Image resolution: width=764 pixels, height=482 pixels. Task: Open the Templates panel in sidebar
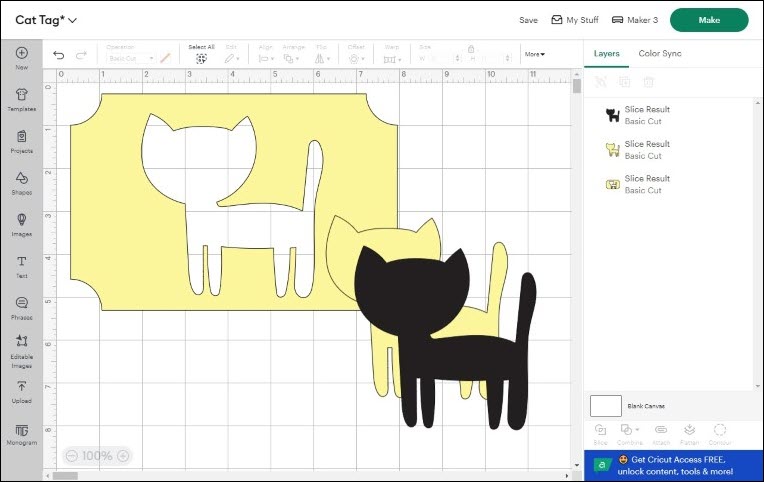tap(22, 98)
